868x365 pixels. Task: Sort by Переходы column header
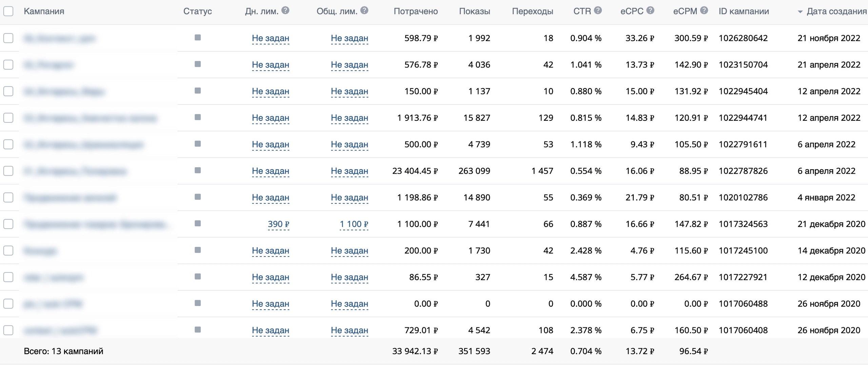532,11
